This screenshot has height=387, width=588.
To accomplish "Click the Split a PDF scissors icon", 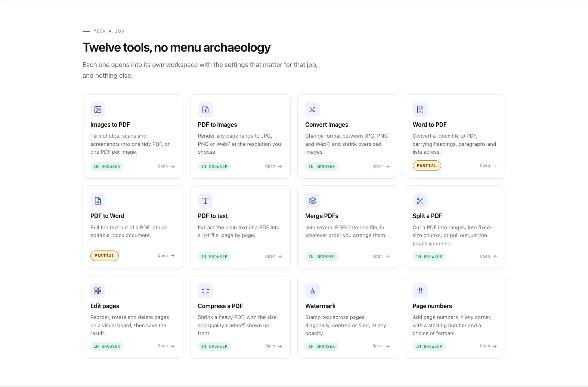I will pos(420,201).
